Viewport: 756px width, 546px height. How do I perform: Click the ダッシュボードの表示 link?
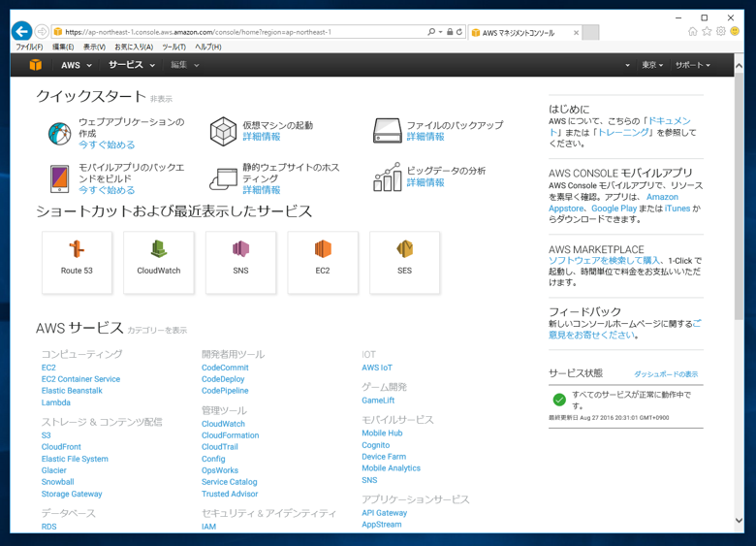[x=666, y=374]
